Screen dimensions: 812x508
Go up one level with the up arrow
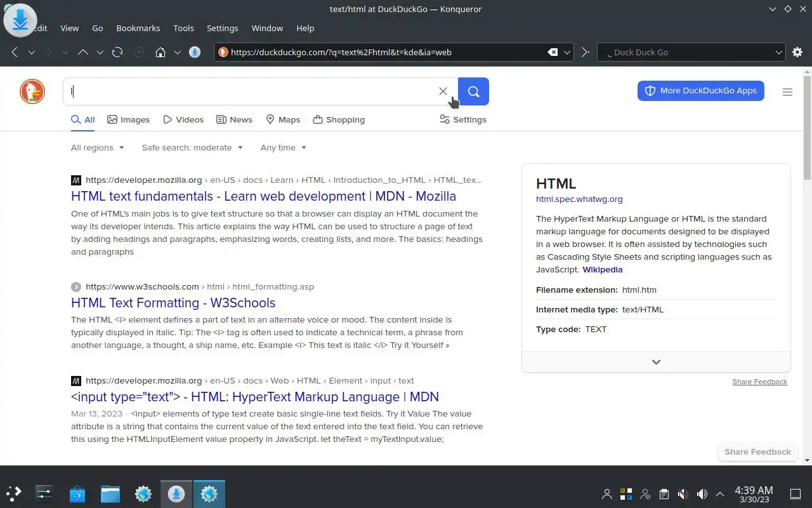(83, 52)
